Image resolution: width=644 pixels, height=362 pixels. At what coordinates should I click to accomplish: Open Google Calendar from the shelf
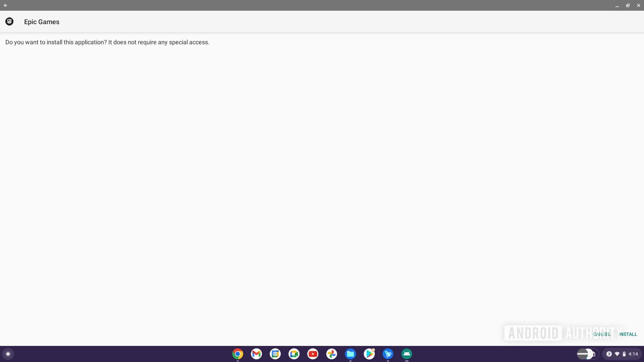275,354
